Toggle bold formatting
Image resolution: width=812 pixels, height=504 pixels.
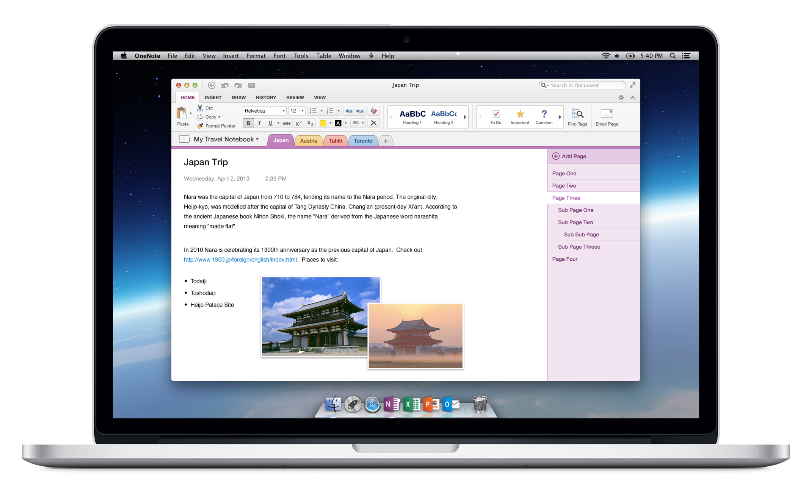click(x=248, y=123)
